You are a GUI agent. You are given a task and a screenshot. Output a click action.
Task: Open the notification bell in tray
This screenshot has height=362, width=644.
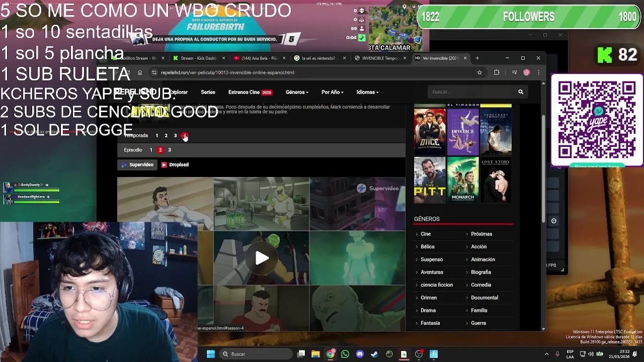(635, 354)
